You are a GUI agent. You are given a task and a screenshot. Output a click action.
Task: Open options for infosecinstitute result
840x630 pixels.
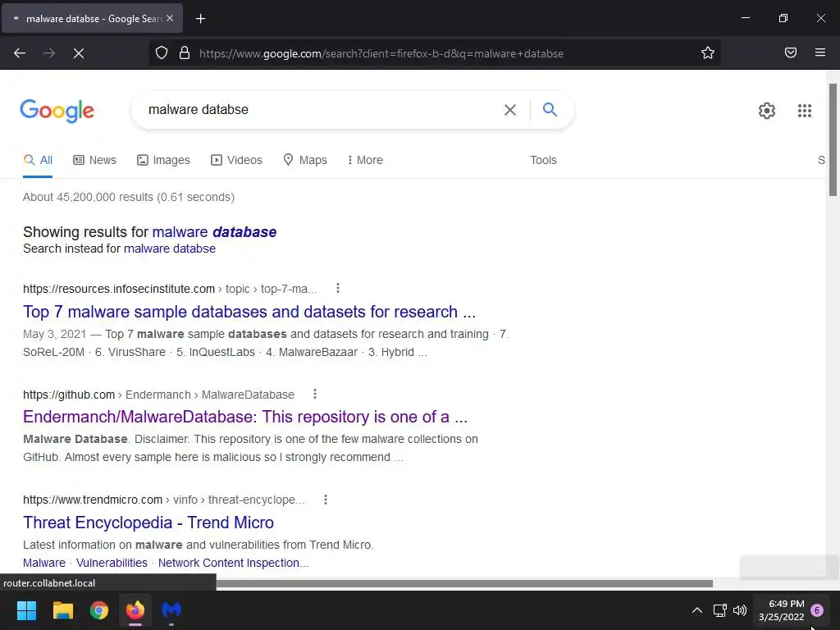pos(337,288)
